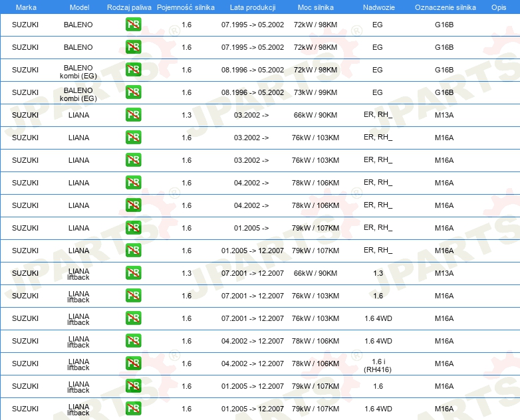Viewport: 520px width, 420px height.
Task: Select 1.3 engine capacity in LIANA ER, RH_ row
Action: pos(187,115)
